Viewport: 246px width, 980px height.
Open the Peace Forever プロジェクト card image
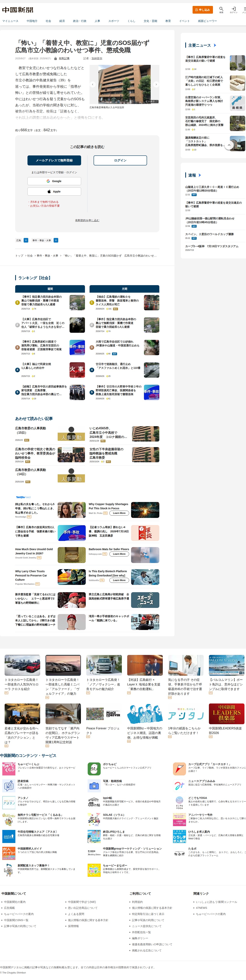coord(104,714)
